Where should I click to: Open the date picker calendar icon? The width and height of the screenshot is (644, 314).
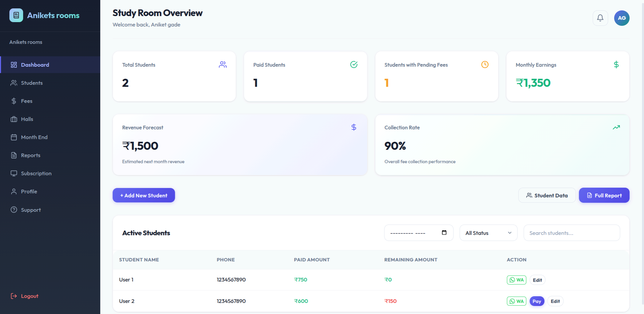tap(444, 233)
